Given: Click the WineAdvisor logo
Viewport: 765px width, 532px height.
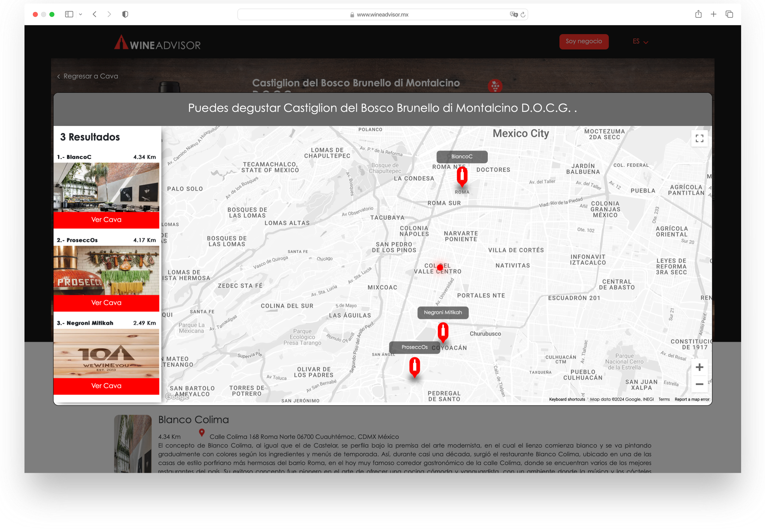Looking at the screenshot, I should (x=157, y=43).
